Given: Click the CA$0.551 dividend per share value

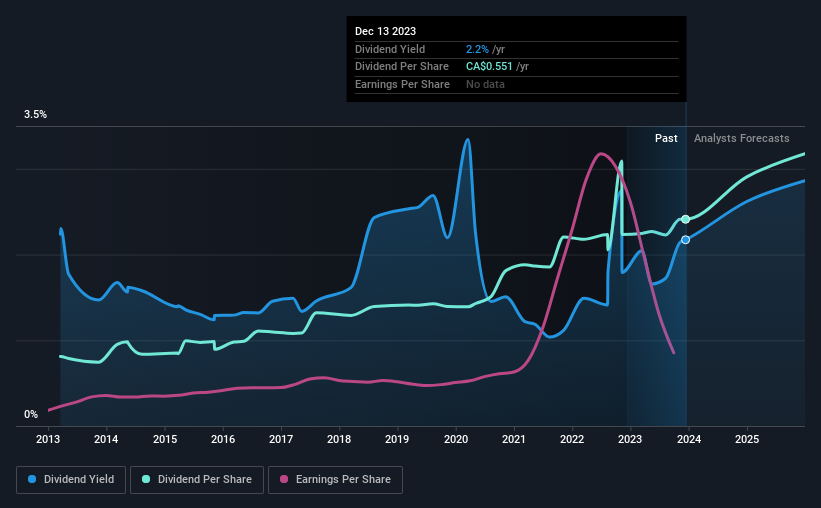Looking at the screenshot, I should point(489,67).
